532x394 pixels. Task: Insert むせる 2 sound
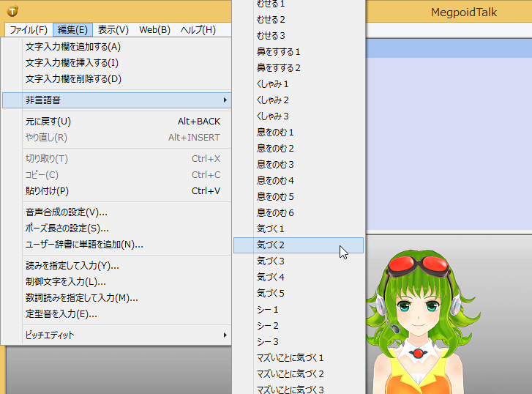coord(299,20)
